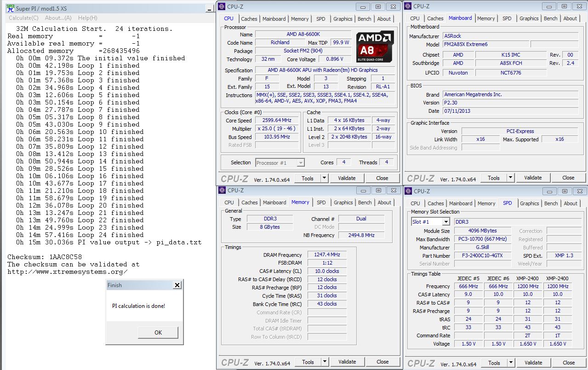Expand the Slot #1 memory slot combo box

(445, 222)
